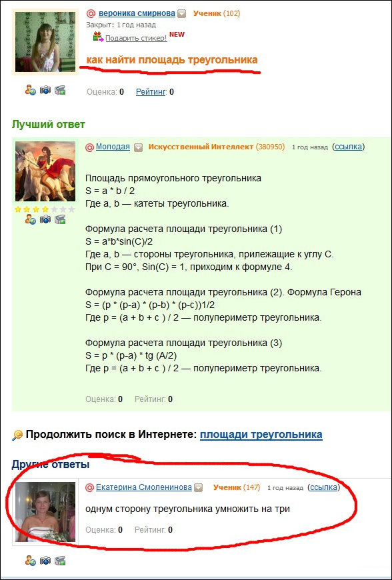Expand the dropdown next to вероника смирнова
The height and width of the screenshot is (580, 392).
[181, 14]
